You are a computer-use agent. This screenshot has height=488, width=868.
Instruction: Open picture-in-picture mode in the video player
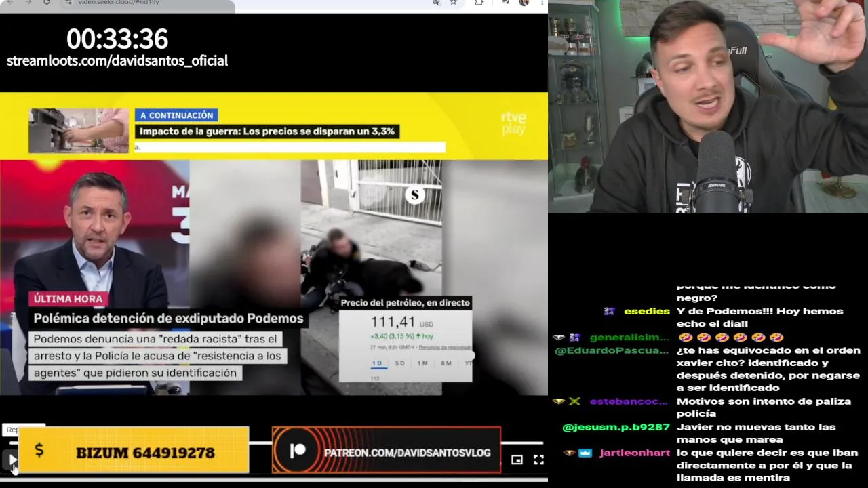pyautogui.click(x=517, y=460)
